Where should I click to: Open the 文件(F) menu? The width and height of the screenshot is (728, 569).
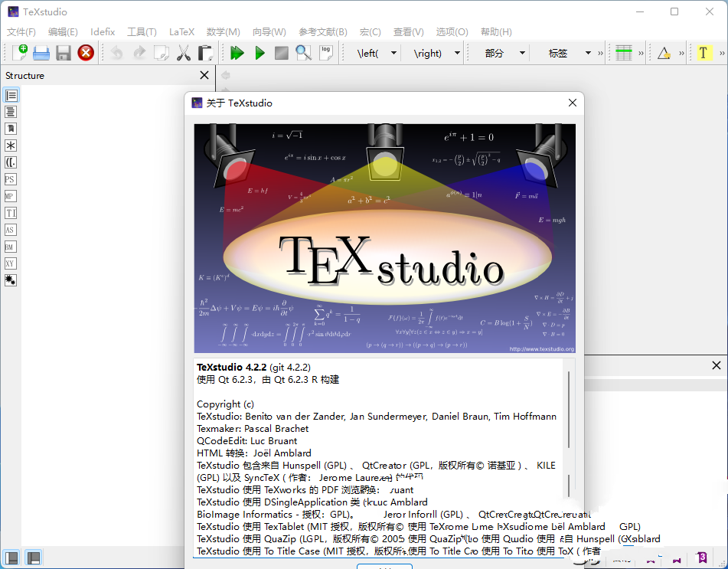coord(21,31)
